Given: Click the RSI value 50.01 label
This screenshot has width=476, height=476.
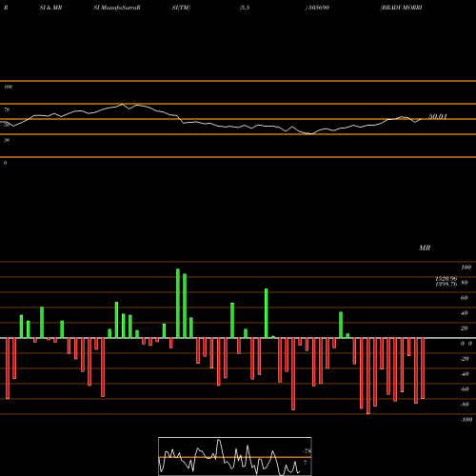Looking at the screenshot, I should pyautogui.click(x=438, y=116).
